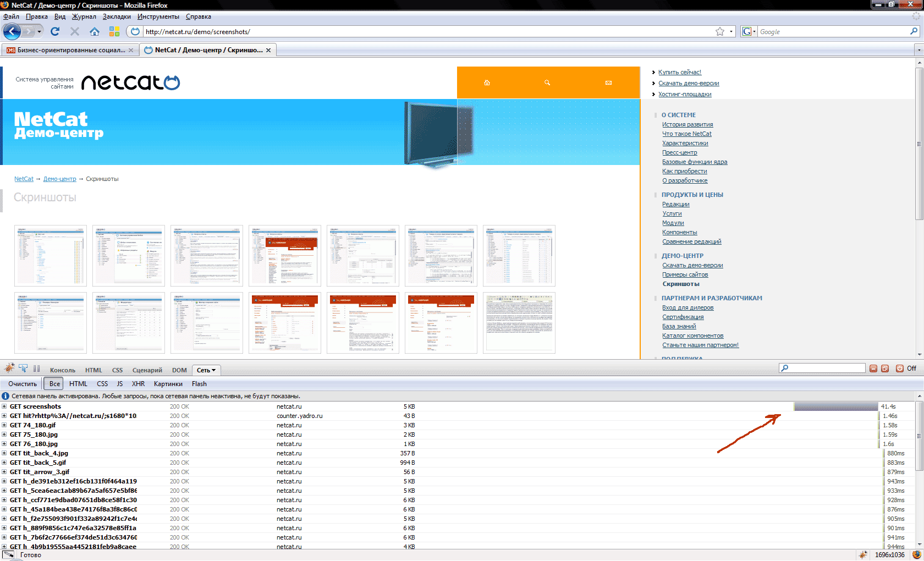The height and width of the screenshot is (561, 924).
Task: Click the Очистить button
Action: tap(23, 384)
